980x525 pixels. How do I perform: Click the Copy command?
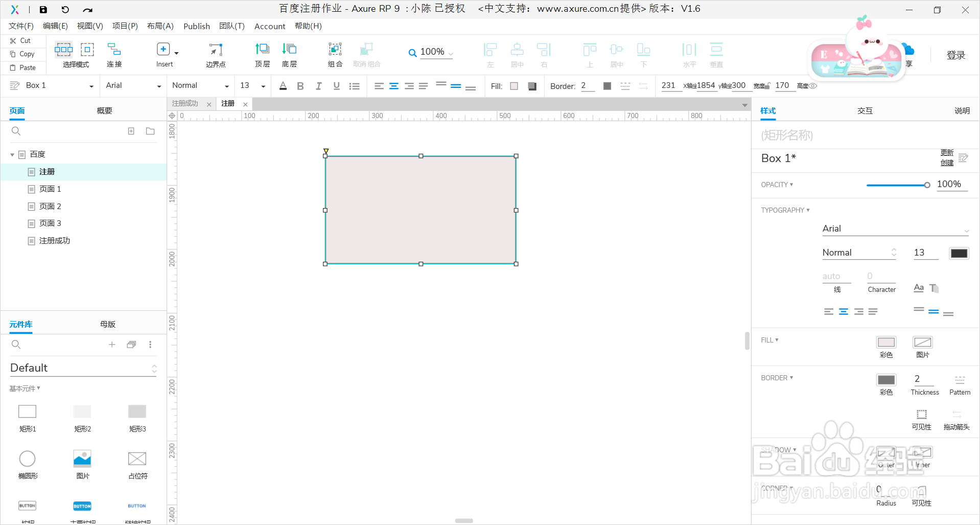pyautogui.click(x=22, y=54)
